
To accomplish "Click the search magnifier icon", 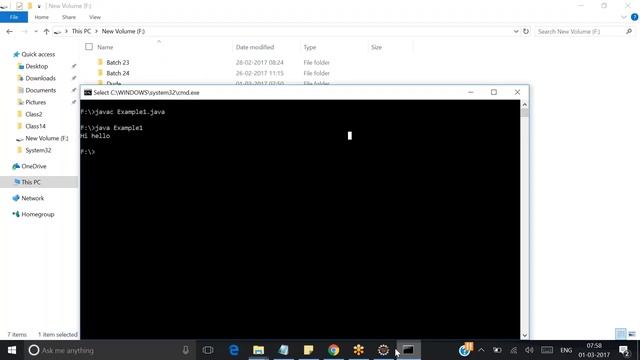I will pyautogui.click(x=629, y=31).
